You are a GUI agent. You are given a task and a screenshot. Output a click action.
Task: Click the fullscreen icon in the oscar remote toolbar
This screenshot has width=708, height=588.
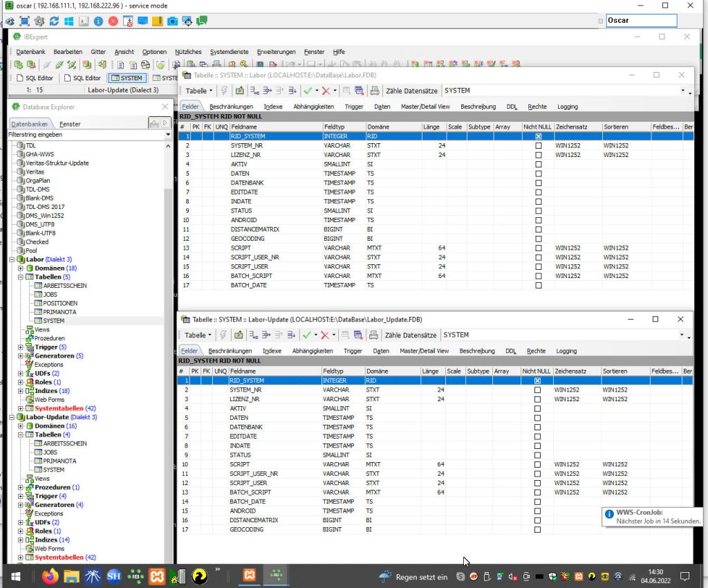click(24, 21)
